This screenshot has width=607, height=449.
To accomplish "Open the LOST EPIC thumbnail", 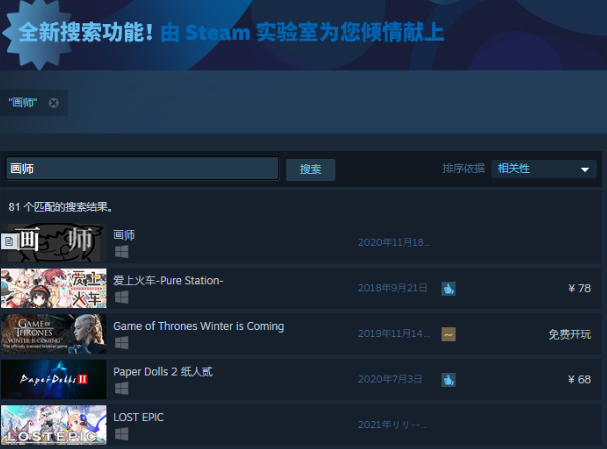I will pos(53,425).
